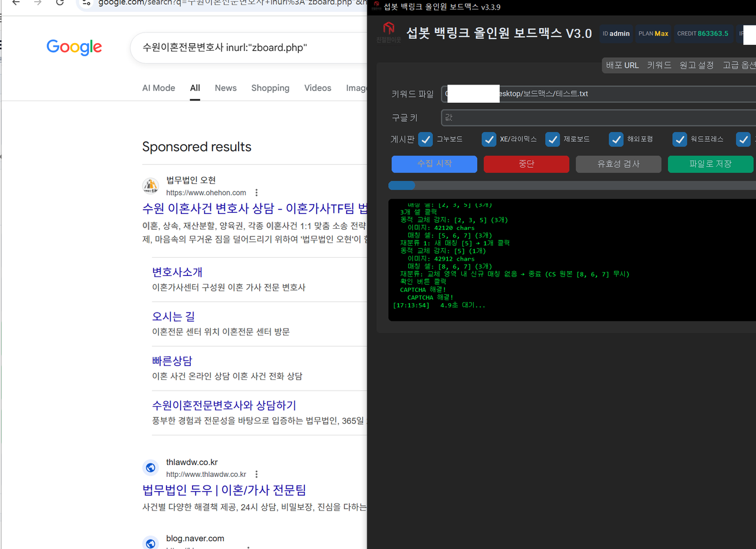The image size is (756, 549).
Task: Click the 유효성 검사 button
Action: [618, 164]
